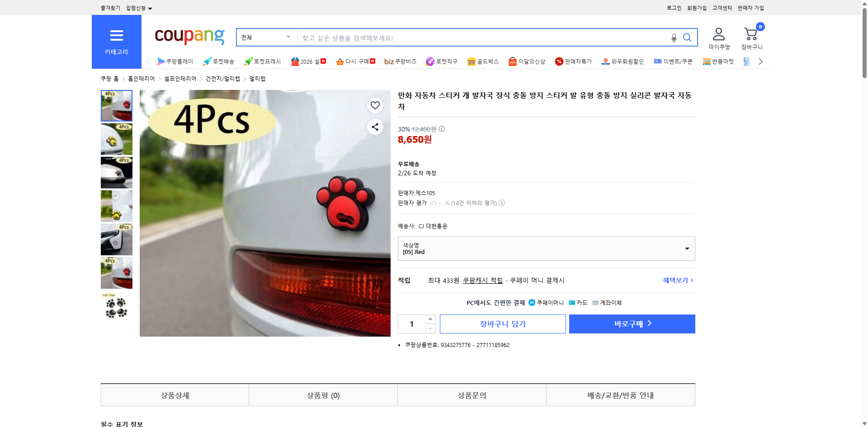Select the yellow paw sticker thumbnail

(x=116, y=139)
